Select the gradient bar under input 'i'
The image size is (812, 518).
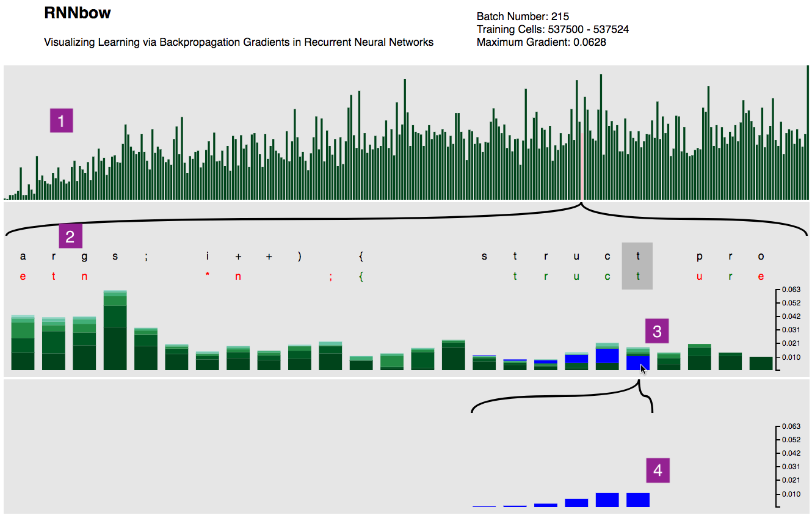tap(208, 360)
